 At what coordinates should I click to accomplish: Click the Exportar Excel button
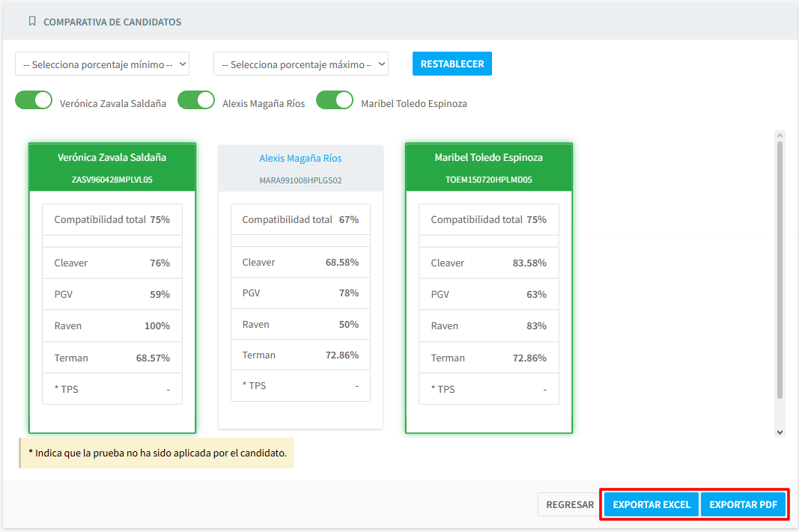coord(651,504)
